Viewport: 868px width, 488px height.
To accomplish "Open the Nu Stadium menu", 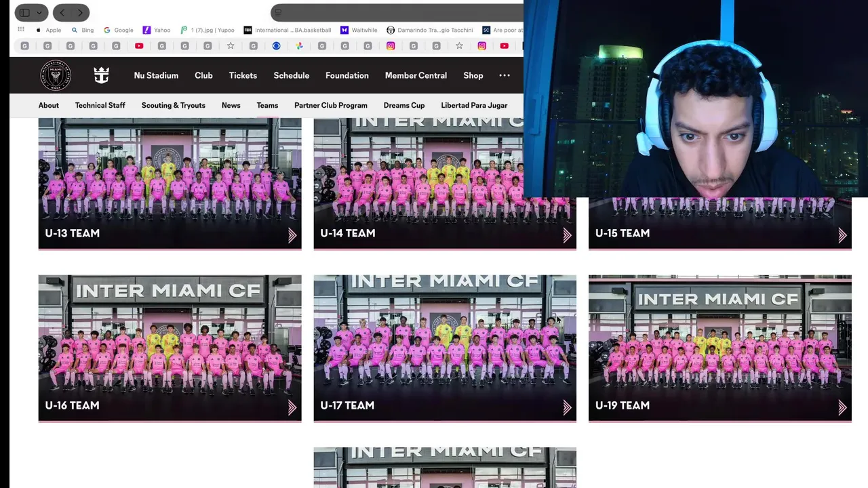I will 156,75.
